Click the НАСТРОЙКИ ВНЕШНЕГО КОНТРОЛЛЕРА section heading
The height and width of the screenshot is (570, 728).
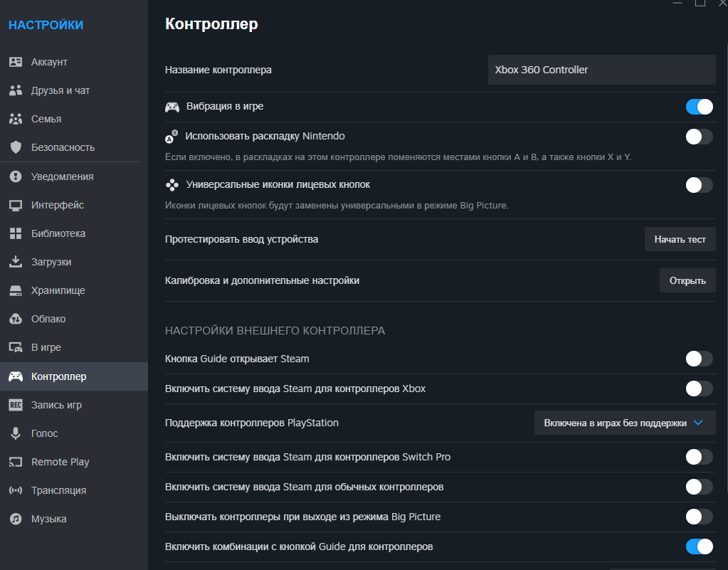point(275,330)
